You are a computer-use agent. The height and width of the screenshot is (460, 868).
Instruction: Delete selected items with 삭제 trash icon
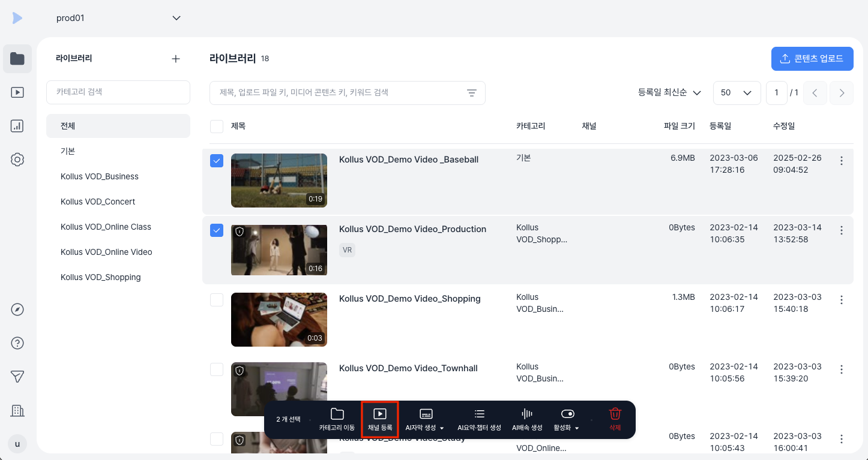[615, 420]
